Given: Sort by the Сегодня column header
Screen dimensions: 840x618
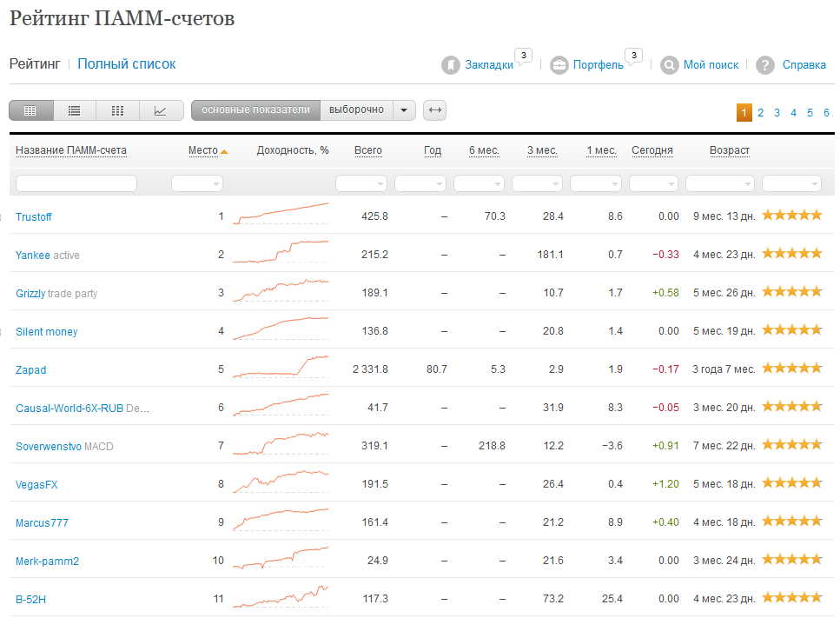Looking at the screenshot, I should coord(651,150).
